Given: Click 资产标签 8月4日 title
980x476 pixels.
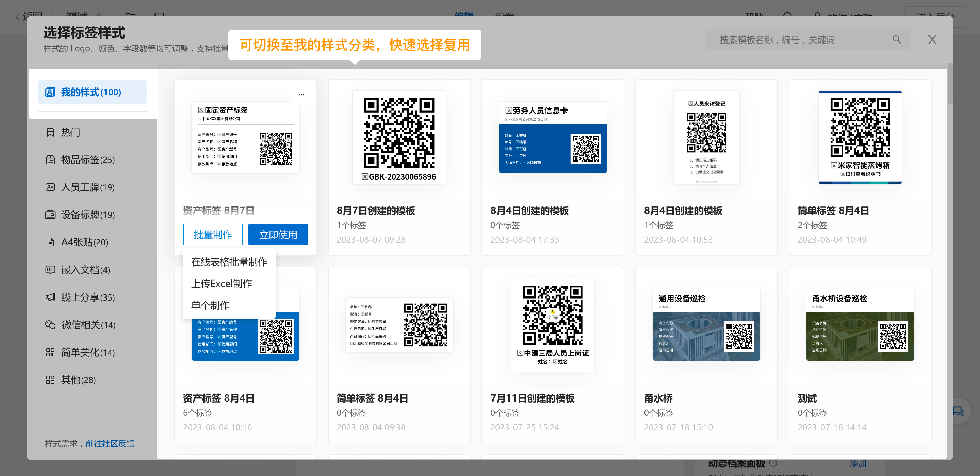Looking at the screenshot, I should [219, 398].
